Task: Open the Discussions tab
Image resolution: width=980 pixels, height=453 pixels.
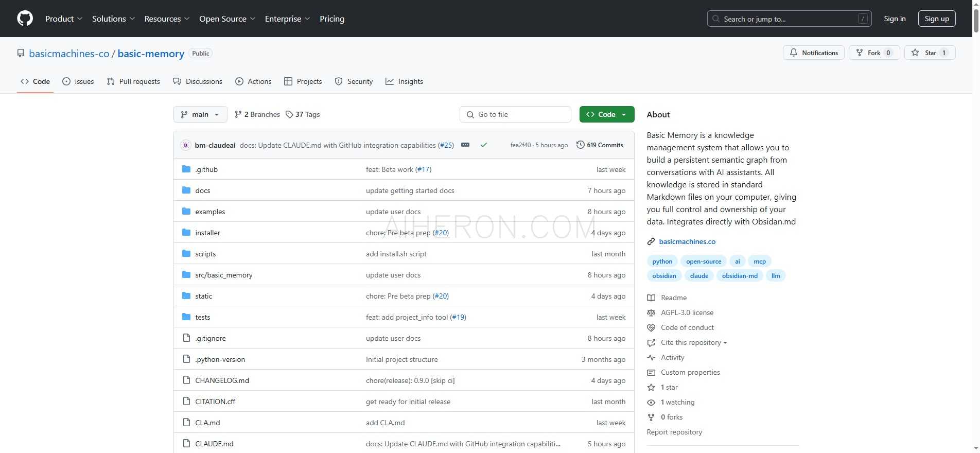Action: tap(198, 81)
